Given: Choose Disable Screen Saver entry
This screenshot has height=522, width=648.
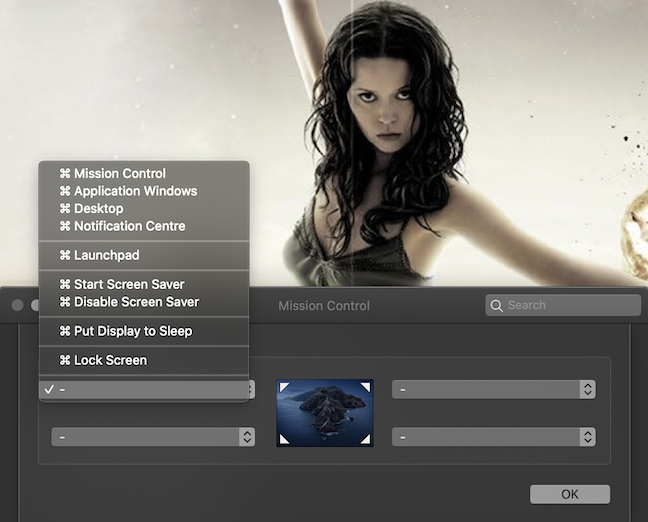Looking at the screenshot, I should tap(144, 302).
